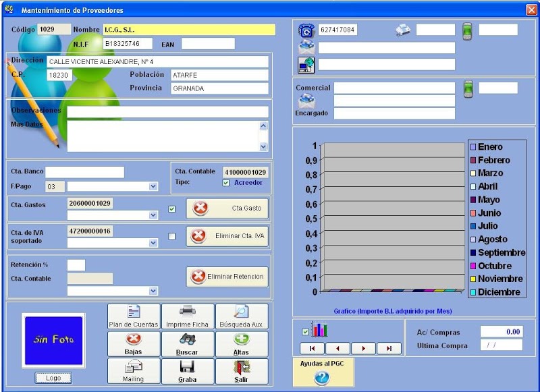Click the Cta.Gasto red X button
The height and width of the screenshot is (392, 540).
coord(227,208)
